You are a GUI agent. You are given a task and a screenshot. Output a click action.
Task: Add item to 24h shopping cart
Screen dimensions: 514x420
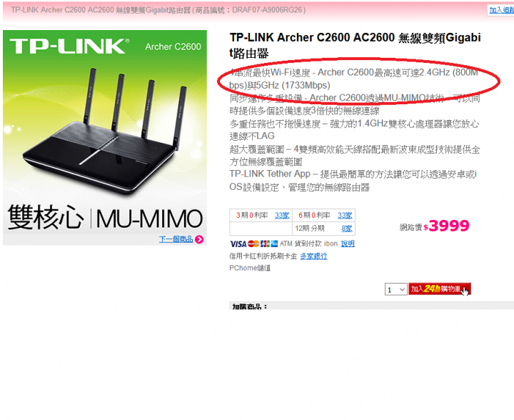(x=440, y=289)
